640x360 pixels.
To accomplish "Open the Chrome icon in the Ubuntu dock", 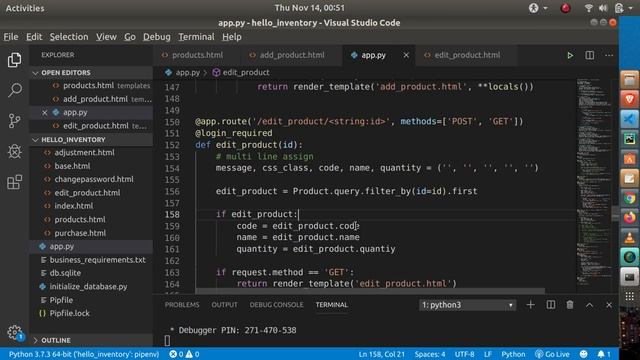I will point(629,198).
